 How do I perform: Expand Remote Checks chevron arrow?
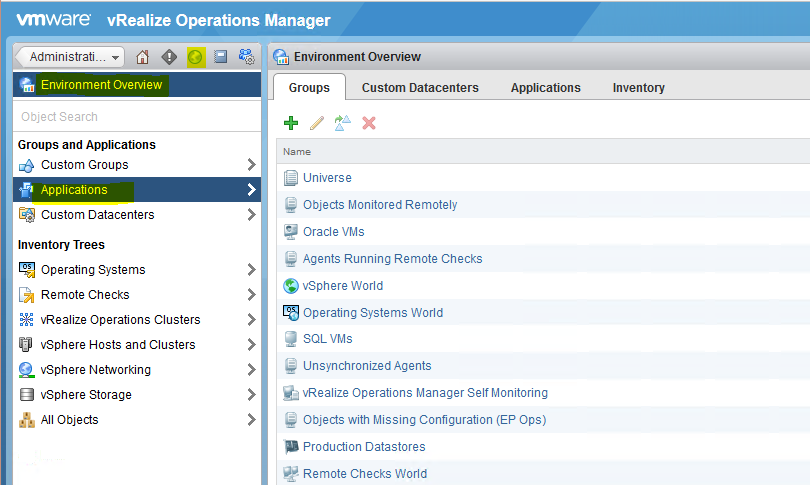(x=251, y=294)
